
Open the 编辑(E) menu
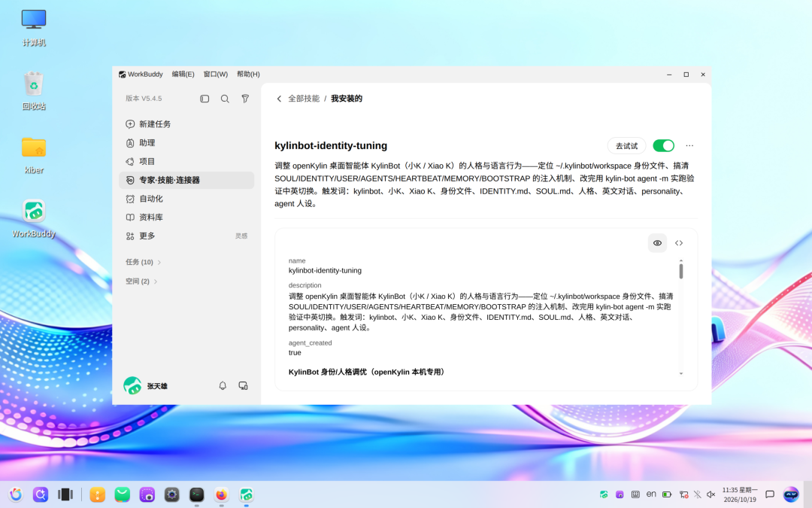click(183, 74)
